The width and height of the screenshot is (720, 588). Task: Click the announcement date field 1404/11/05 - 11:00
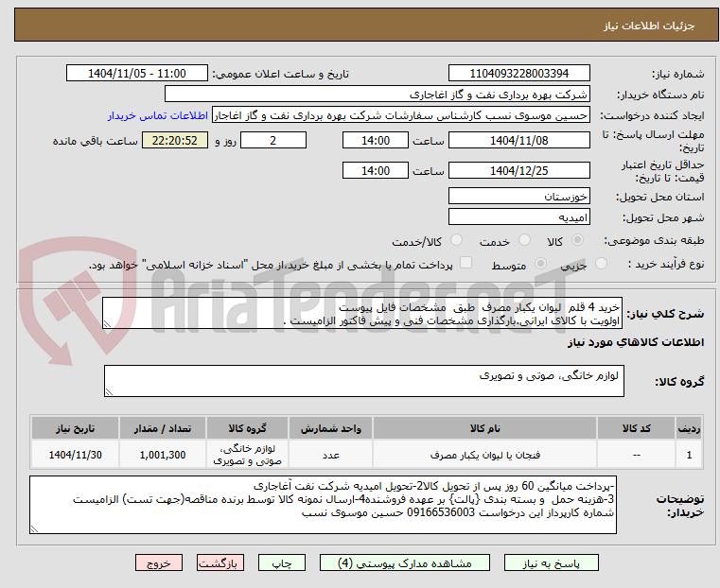click(137, 74)
